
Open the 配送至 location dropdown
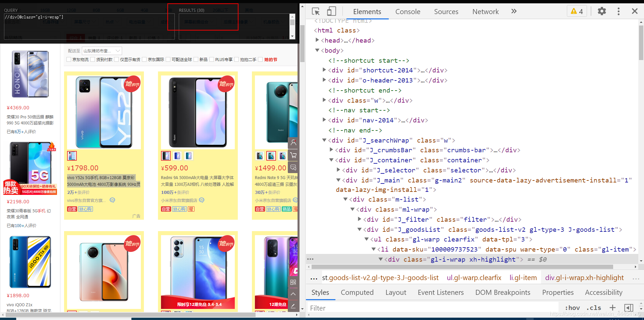[x=102, y=51]
